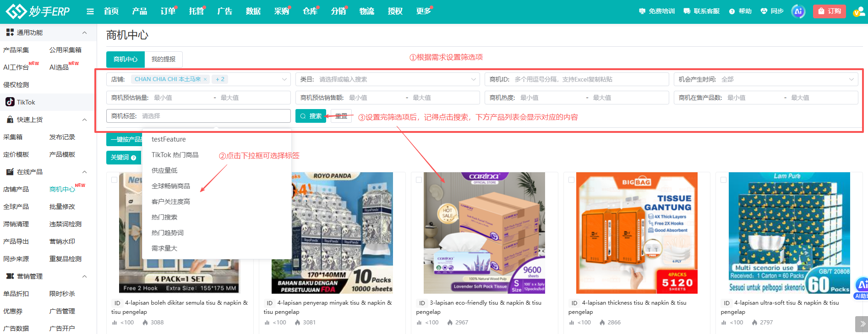Image resolution: width=868 pixels, height=334 pixels.
Task: Collapse the 营销管理 section
Action: click(84, 276)
